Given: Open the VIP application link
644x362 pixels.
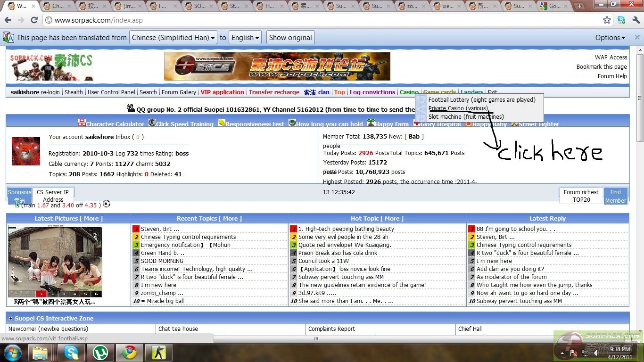Looking at the screenshot, I should coord(222,92).
